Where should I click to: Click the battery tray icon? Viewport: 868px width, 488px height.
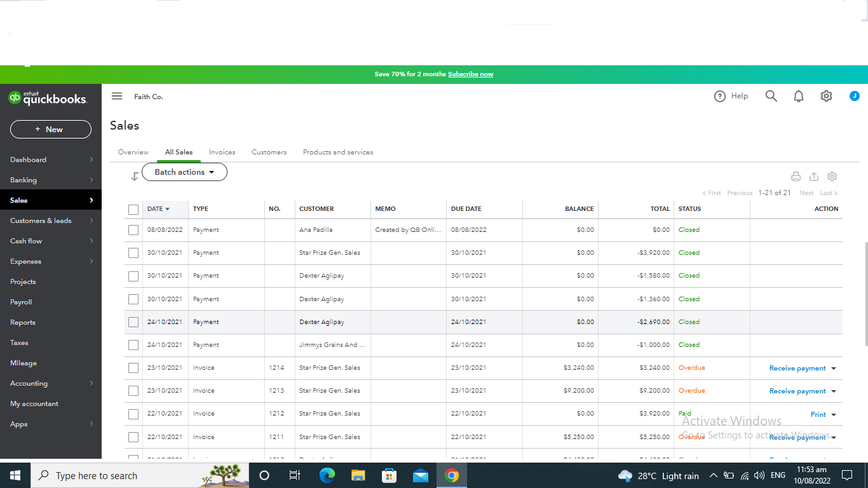click(729, 476)
